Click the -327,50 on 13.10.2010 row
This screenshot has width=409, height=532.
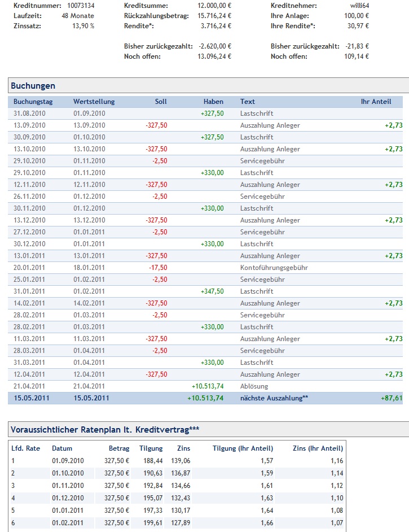click(156, 149)
